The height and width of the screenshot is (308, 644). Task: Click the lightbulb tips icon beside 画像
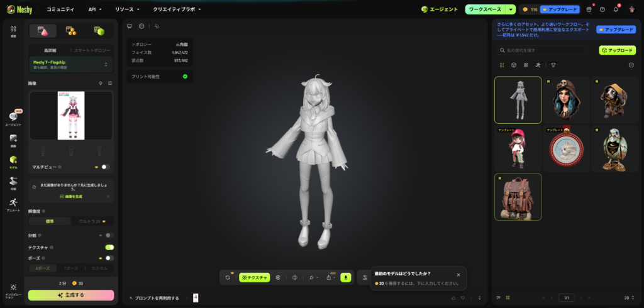[101, 83]
